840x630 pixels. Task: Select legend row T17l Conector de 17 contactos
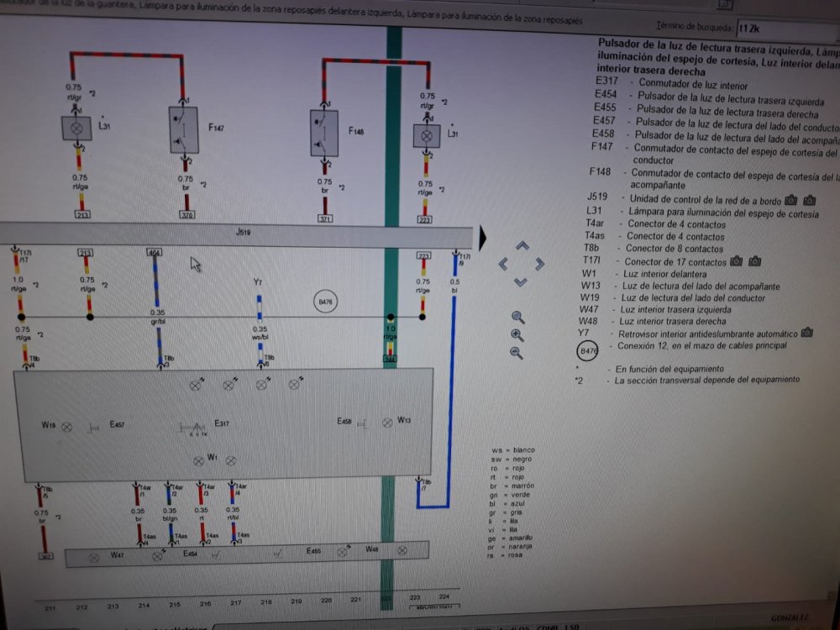[x=654, y=261]
